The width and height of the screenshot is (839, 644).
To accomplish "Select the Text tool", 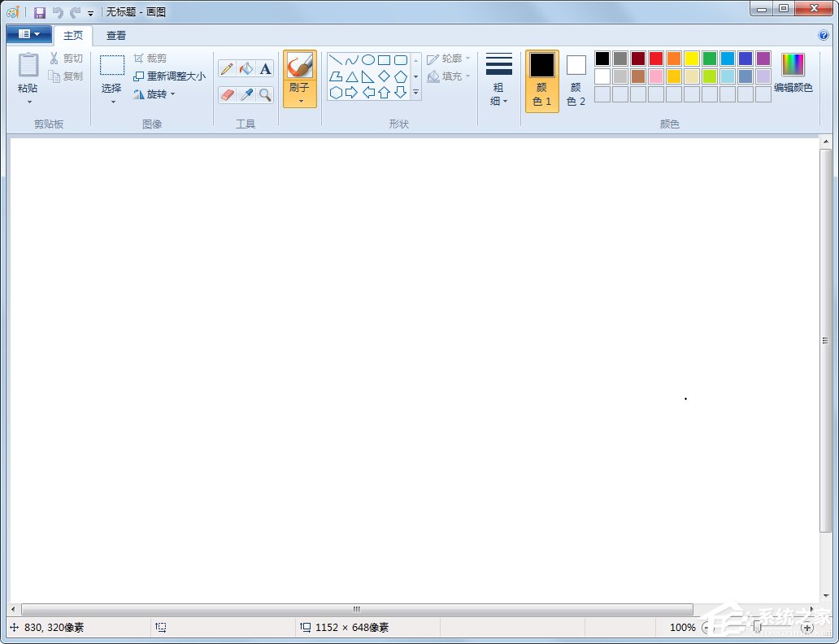I will [265, 69].
